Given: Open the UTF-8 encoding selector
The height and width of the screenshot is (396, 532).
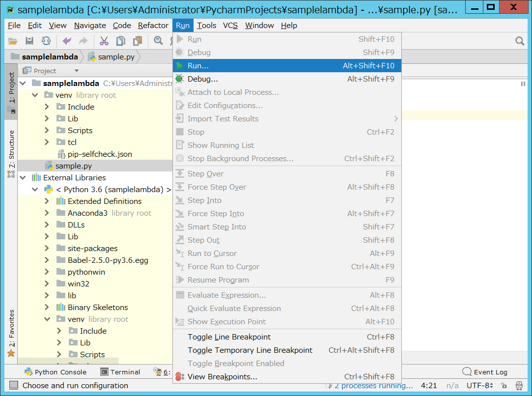Looking at the screenshot, I should click(x=479, y=386).
